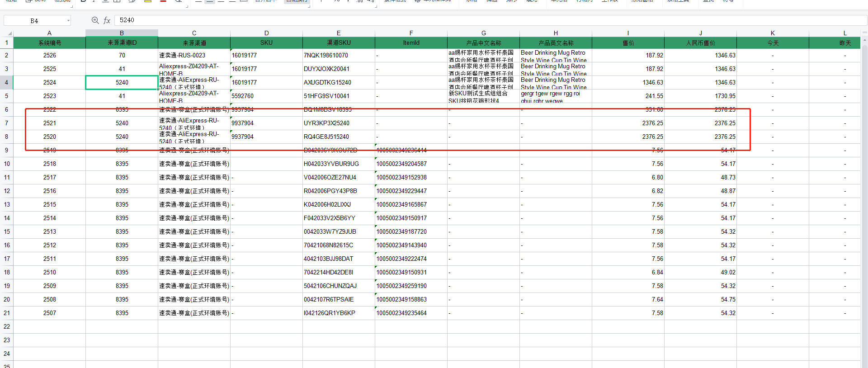Open the fx insert function icon
Image resolution: width=868 pixels, height=368 pixels.
(107, 20)
